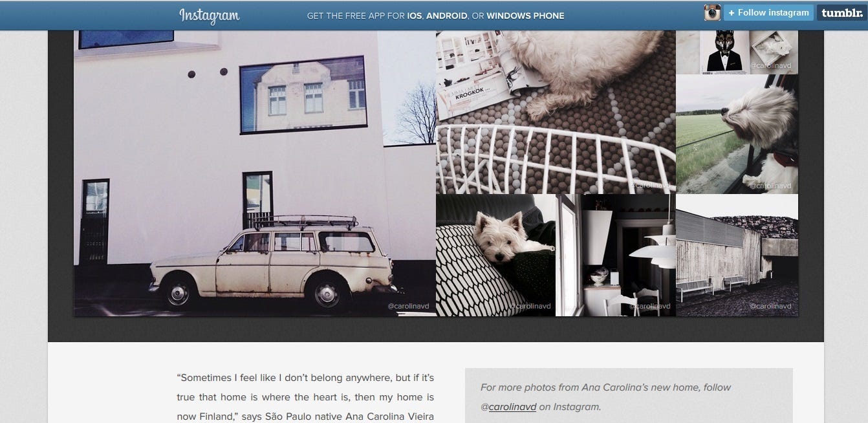Image resolution: width=868 pixels, height=423 pixels.
Task: Open the dog at car window photo
Action: pyautogui.click(x=737, y=134)
